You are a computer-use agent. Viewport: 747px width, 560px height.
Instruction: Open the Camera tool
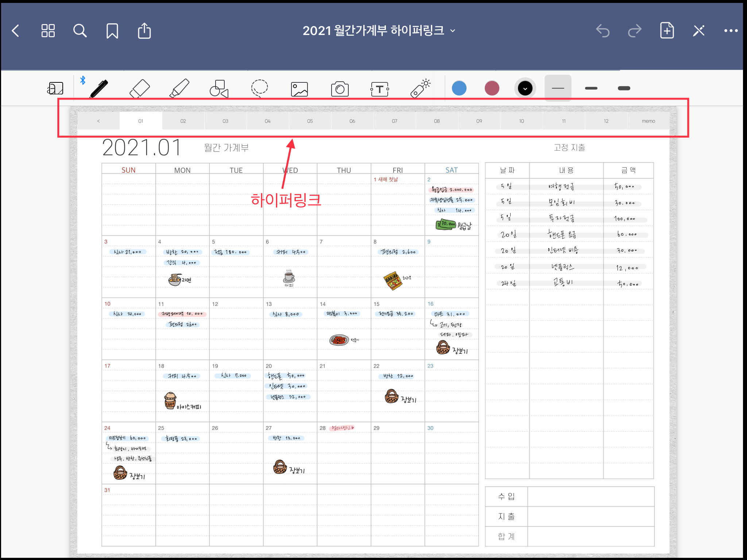coord(340,89)
